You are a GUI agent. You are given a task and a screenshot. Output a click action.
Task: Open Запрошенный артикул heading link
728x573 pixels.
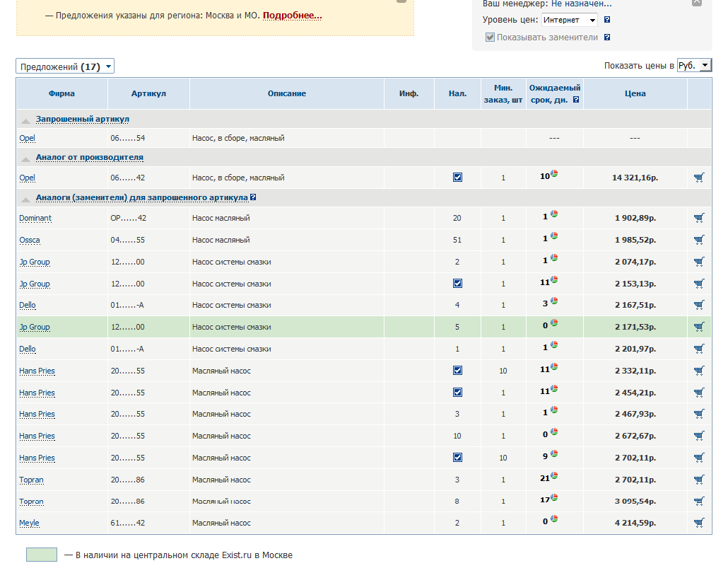[x=83, y=119]
